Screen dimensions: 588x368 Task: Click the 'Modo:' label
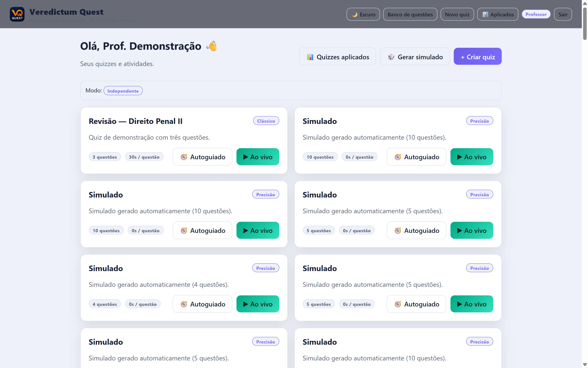[94, 91]
